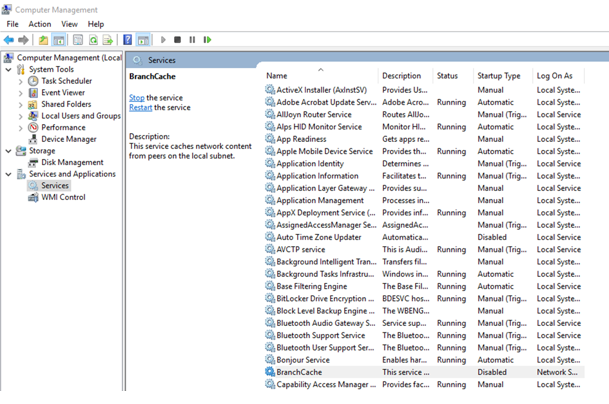The image size is (609, 404).
Task: Select the Bonjour Service row
Action: [424, 360]
